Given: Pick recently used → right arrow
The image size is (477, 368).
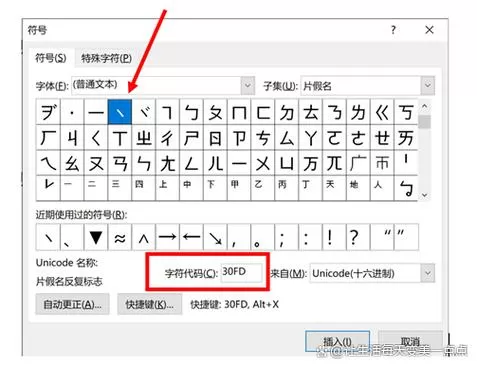Looking at the screenshot, I should (x=167, y=237).
